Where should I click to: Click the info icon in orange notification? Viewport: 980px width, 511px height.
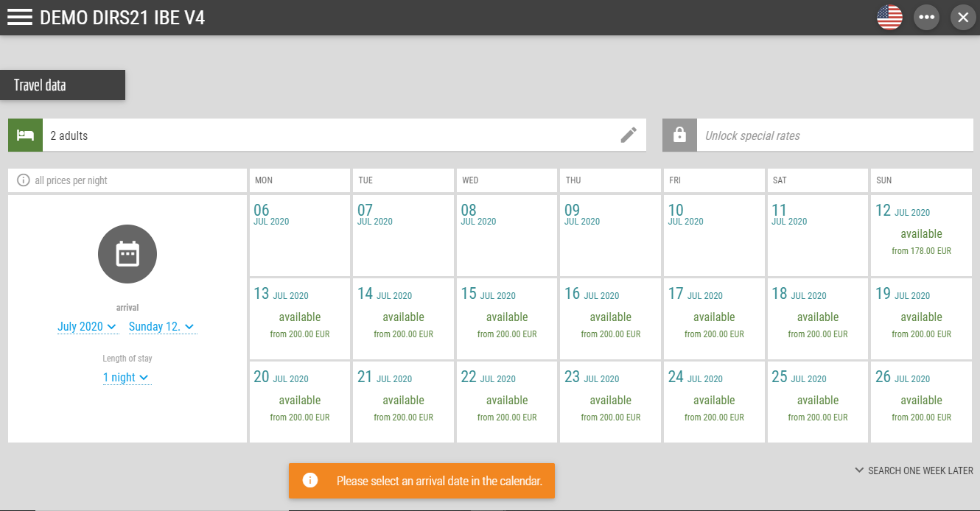tap(310, 481)
